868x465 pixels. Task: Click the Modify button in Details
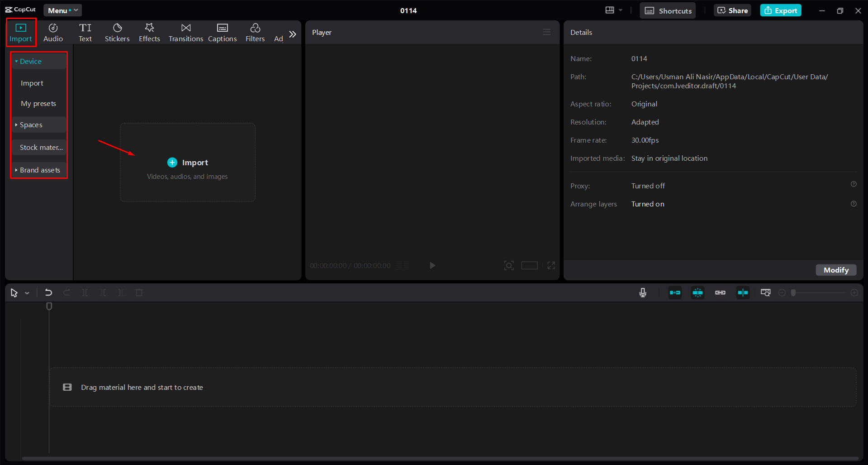[836, 270]
